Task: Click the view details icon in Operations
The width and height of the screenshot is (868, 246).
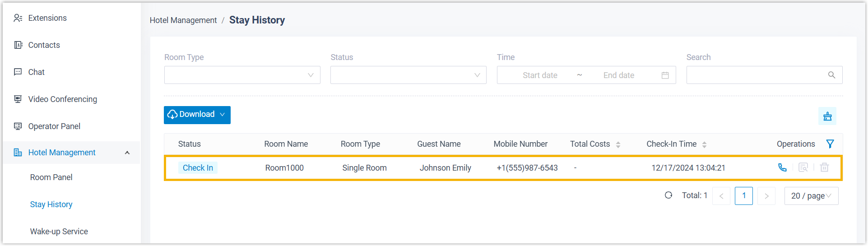Action: coord(803,167)
